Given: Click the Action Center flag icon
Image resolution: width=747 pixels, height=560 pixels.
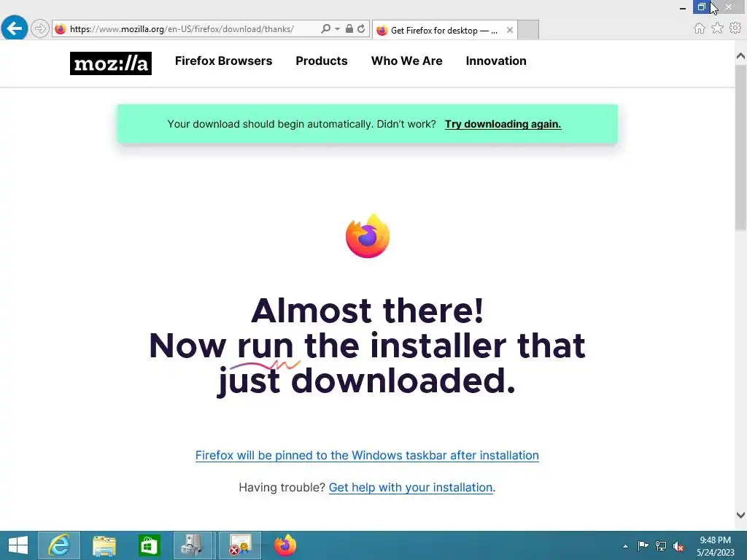Looking at the screenshot, I should (x=643, y=546).
